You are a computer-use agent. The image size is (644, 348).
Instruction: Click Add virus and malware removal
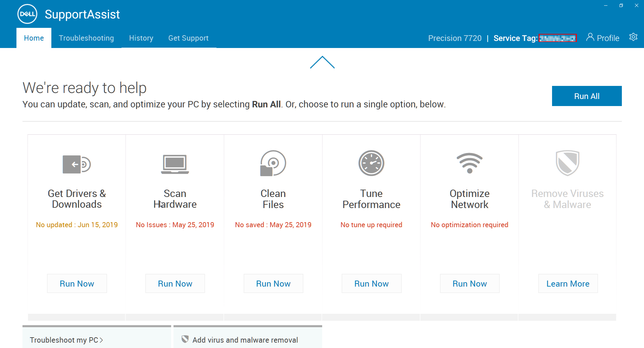[245, 340]
